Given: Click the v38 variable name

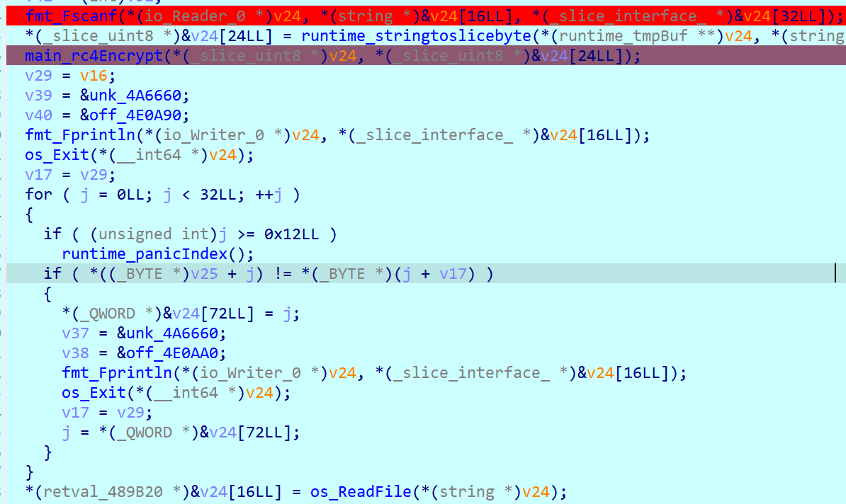Looking at the screenshot, I should (x=75, y=353).
